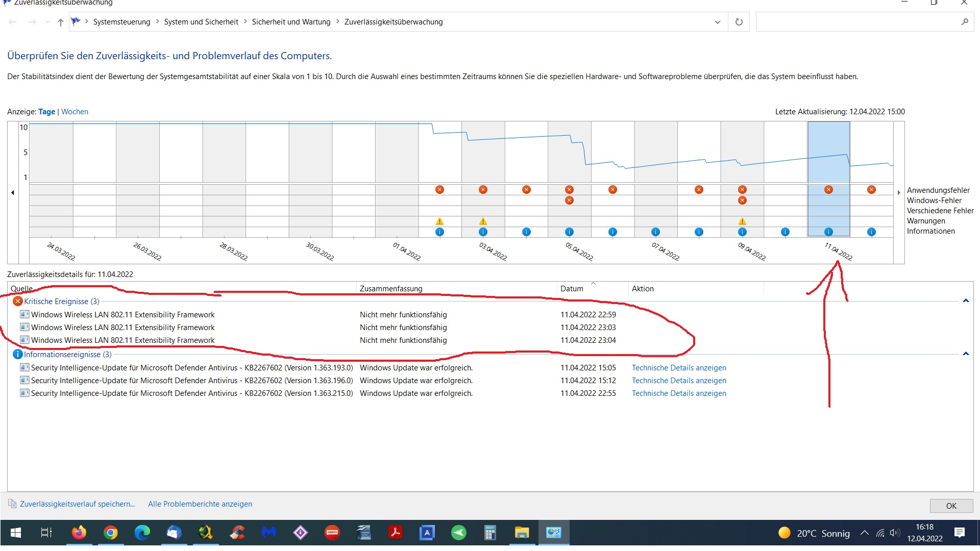Click the information icon under 11.04.2022 column

tap(828, 232)
